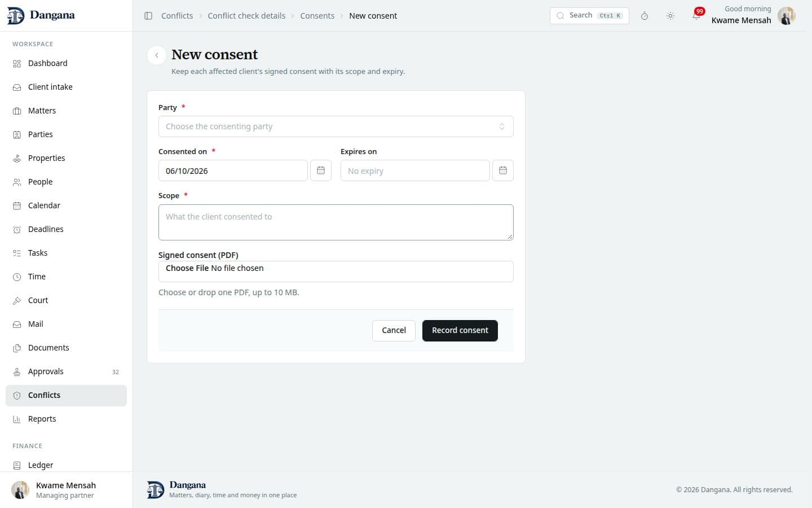Viewport: 812px width, 508px height.
Task: Open the Consented on calendar picker
Action: pos(321,170)
